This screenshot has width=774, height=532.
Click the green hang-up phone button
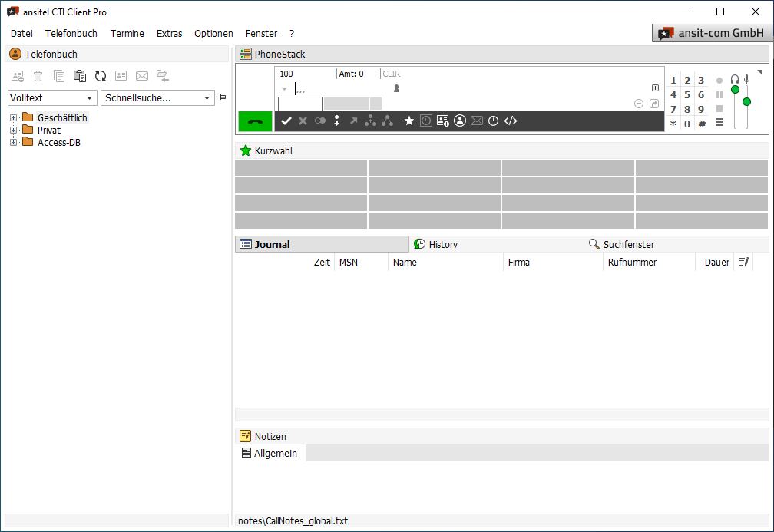(255, 121)
